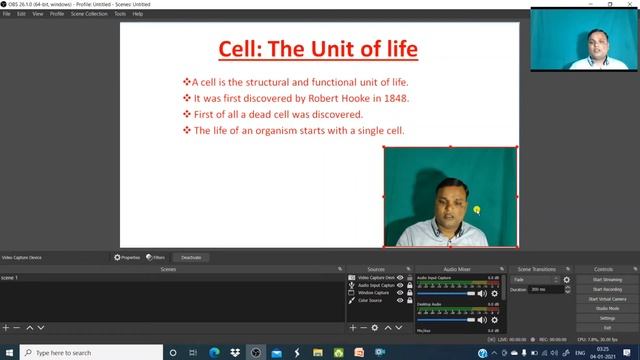The width and height of the screenshot is (640, 360).
Task: Toggle visibility of Color Source
Action: (400, 300)
